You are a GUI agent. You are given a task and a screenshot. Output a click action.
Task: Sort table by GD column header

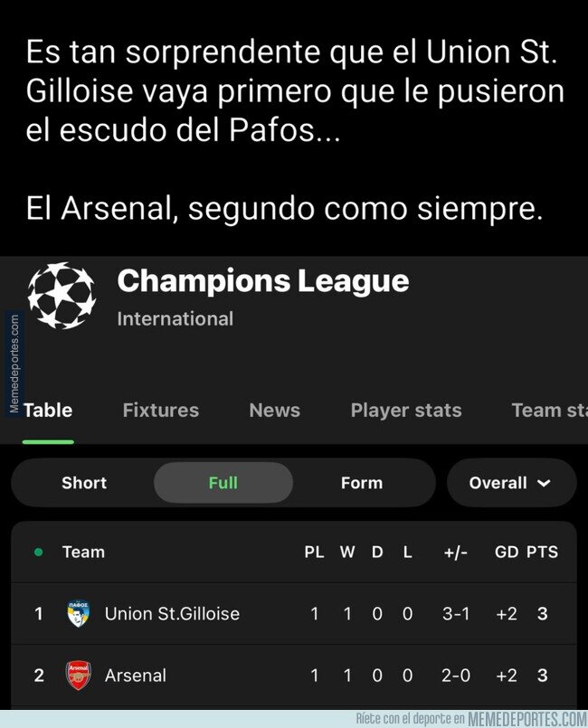tap(506, 553)
